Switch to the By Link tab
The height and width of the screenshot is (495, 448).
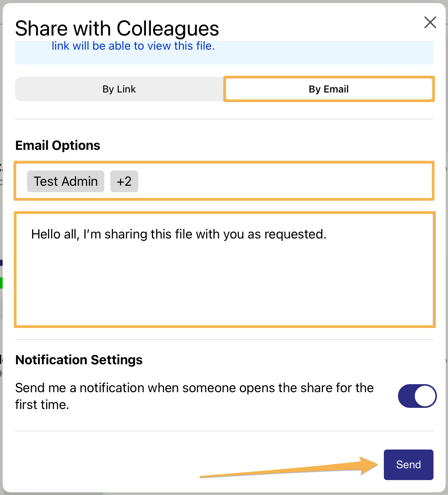119,89
